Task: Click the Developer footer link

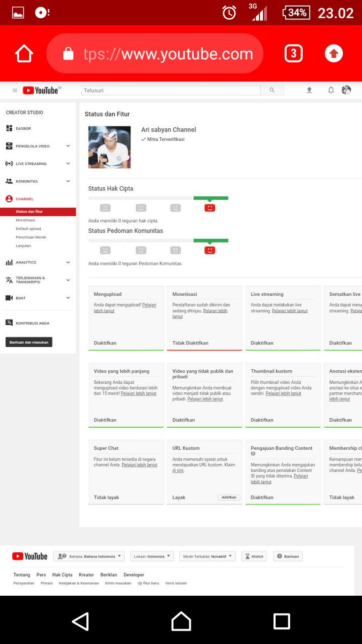Action: coord(134,575)
